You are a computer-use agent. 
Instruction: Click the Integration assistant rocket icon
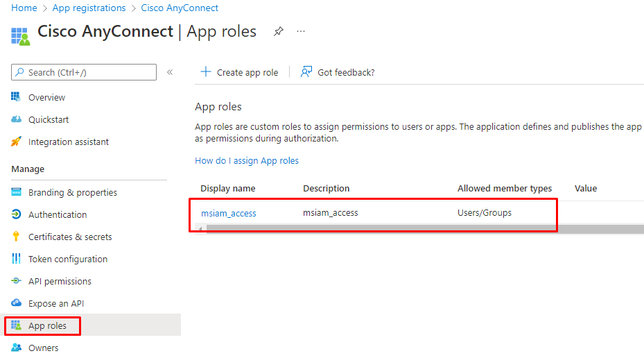pos(17,142)
